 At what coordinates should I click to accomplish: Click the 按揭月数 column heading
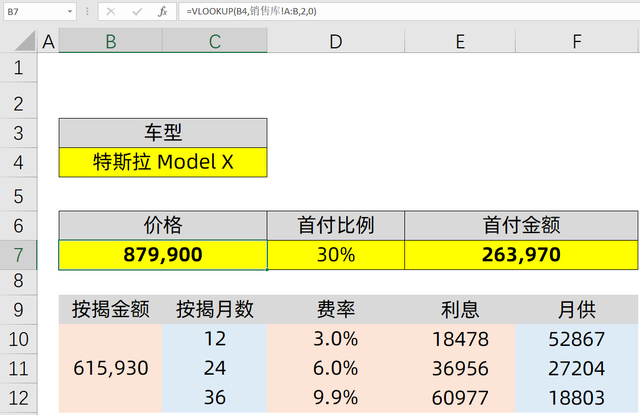click(215, 310)
